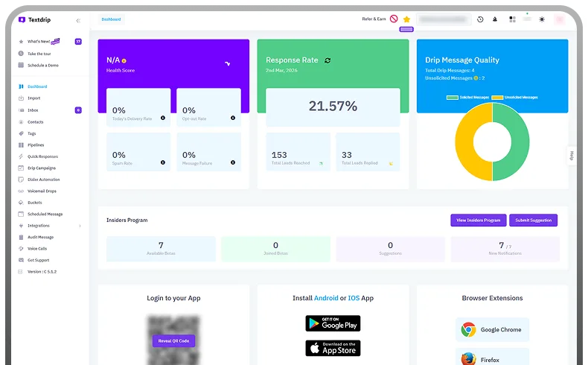Viewport: 588px width, 365px height.
Task: Click Today's Delivery Rate info icon
Action: click(x=163, y=118)
